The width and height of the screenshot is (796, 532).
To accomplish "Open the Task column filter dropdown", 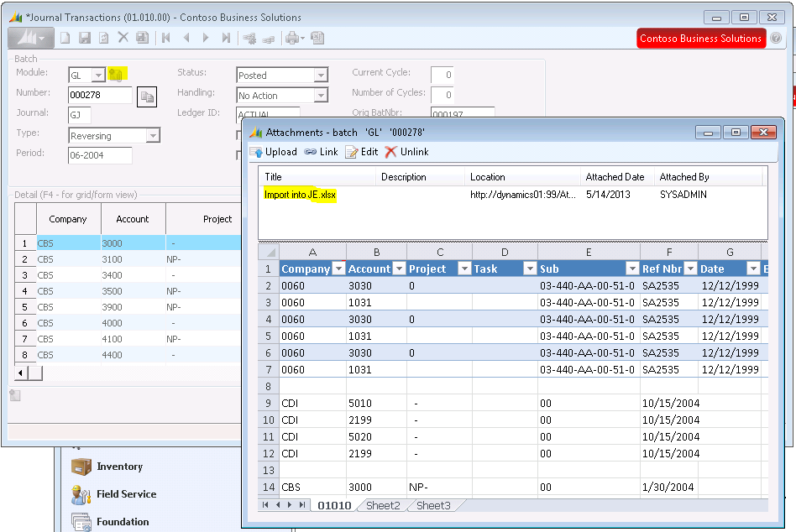I will pos(530,269).
